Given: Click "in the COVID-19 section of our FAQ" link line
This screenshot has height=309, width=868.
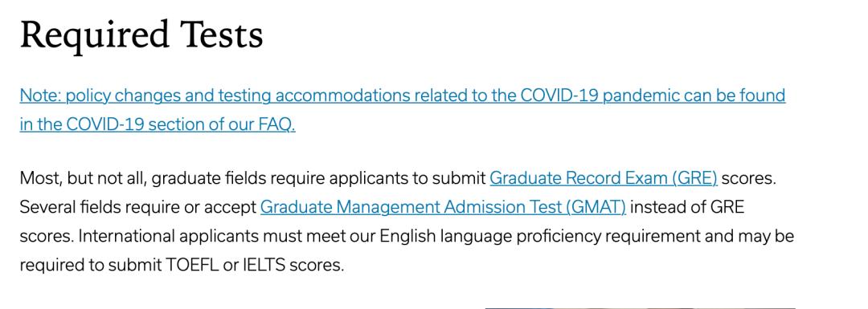Looking at the screenshot, I should pos(158,124).
